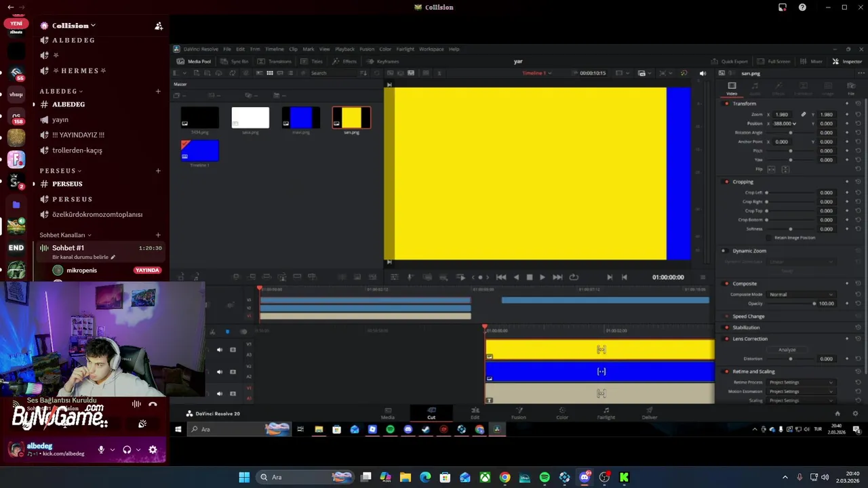Viewport: 868px width, 488px height.
Task: Open the Deliver page tab
Action: click(650, 413)
